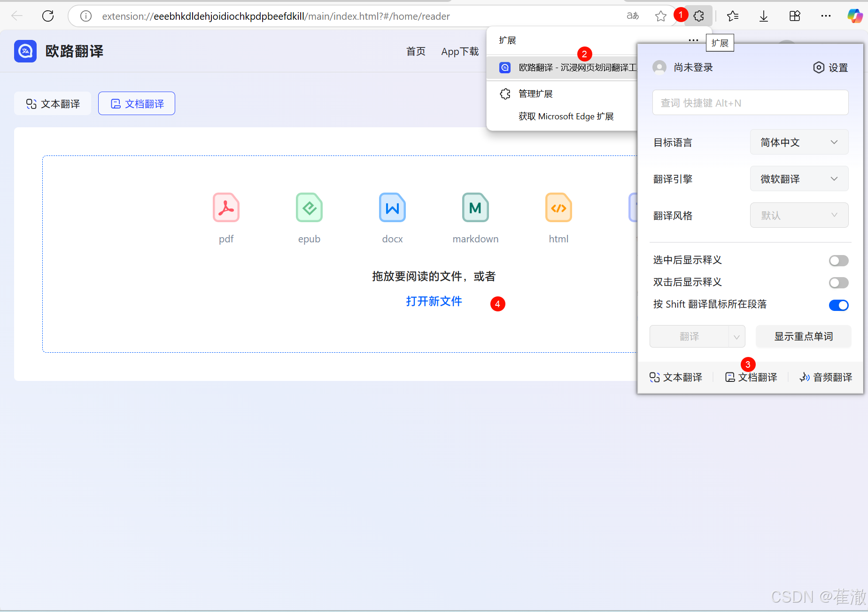
Task: Click 欧路翻译 - 沉浸网页划词翻译 extension entry
Action: coord(562,68)
